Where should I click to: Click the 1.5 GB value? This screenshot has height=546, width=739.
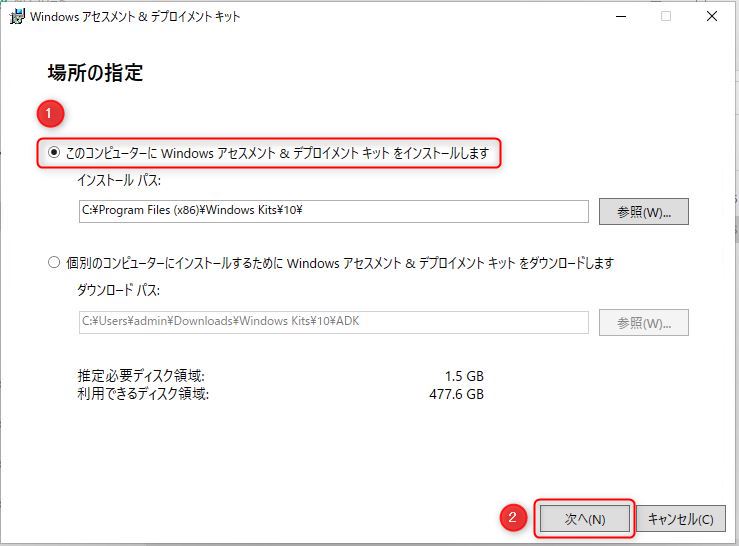coord(464,376)
